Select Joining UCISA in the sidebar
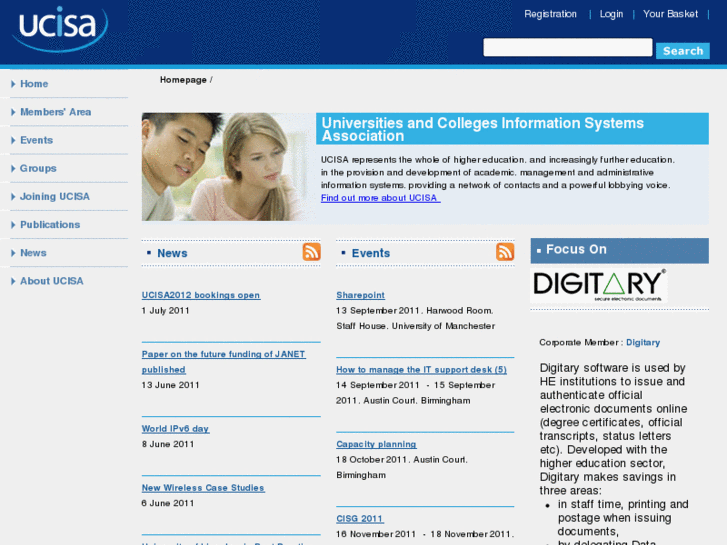Screen dimensions: 727x545 pyautogui.click(x=54, y=196)
